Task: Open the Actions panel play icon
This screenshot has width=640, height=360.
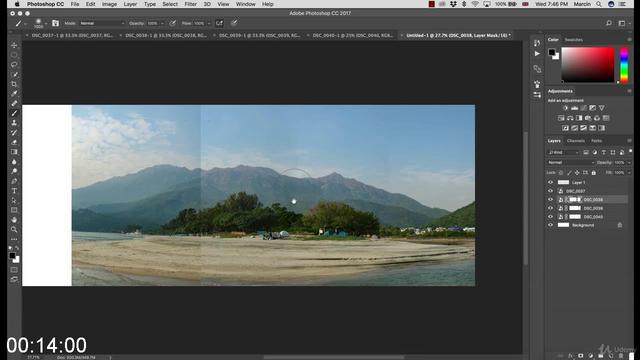Action: [x=537, y=53]
